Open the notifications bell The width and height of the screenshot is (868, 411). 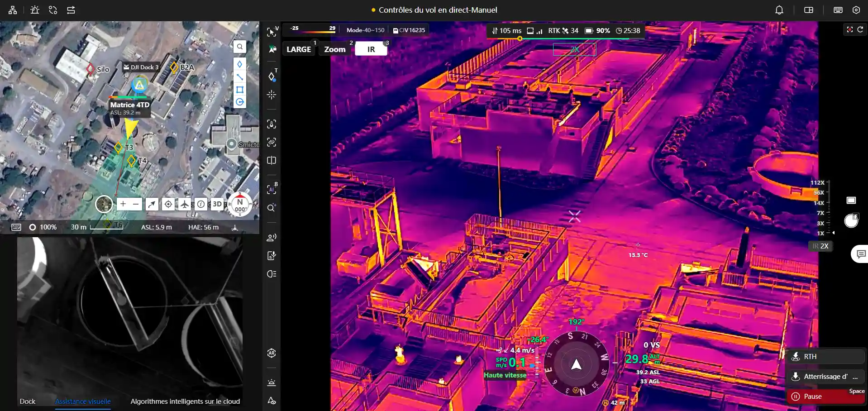pos(779,10)
